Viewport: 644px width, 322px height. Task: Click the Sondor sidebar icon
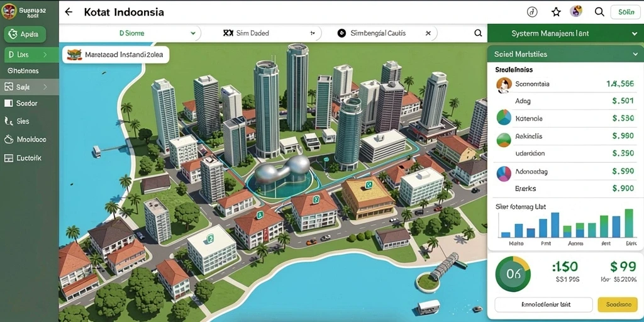pyautogui.click(x=9, y=104)
